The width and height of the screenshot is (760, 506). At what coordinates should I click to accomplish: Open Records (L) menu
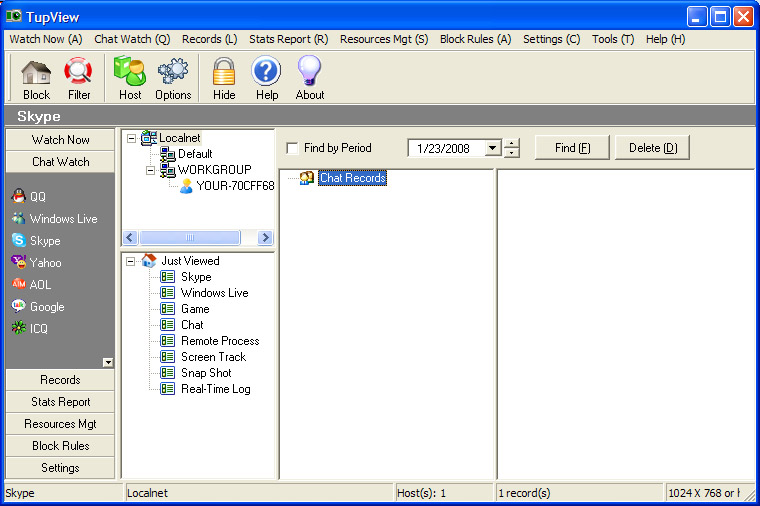pyautogui.click(x=209, y=39)
